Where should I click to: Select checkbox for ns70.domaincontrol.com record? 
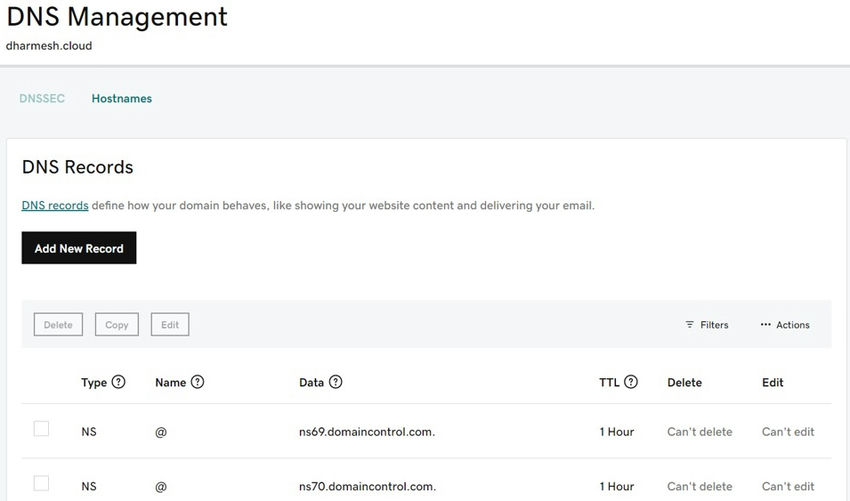pos(41,484)
